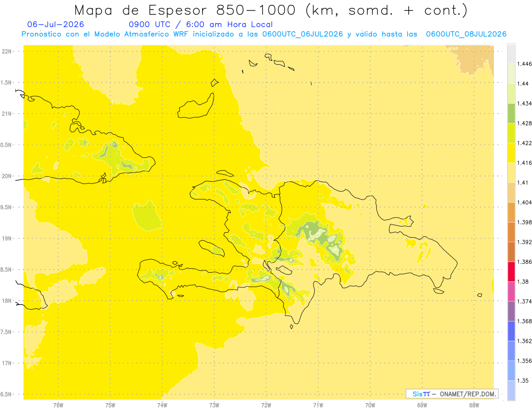Click the 21N latitude label

(7, 114)
